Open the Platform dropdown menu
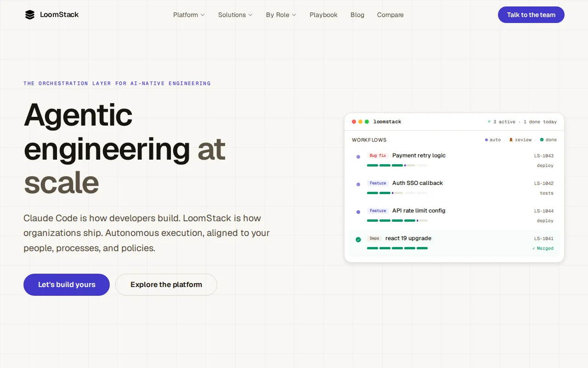Viewport: 588px width, 368px height. 189,15
